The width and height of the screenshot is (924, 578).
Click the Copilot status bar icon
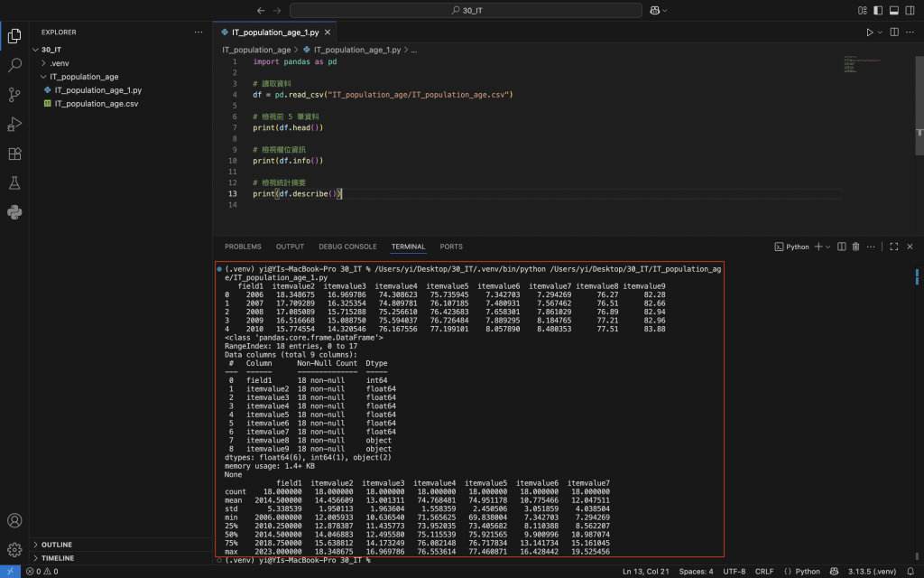[x=834, y=572]
